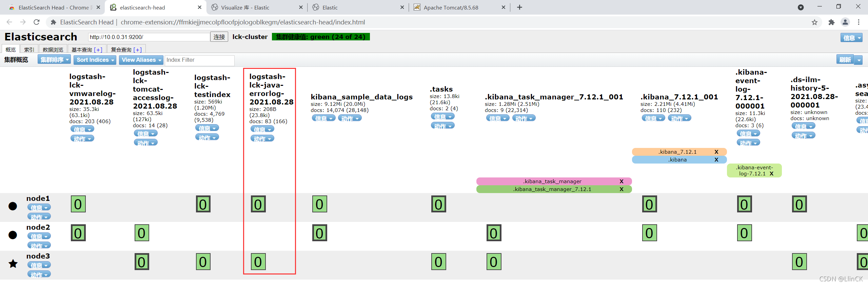Open node3 动作 dropdown
868x285 pixels.
pyautogui.click(x=39, y=274)
